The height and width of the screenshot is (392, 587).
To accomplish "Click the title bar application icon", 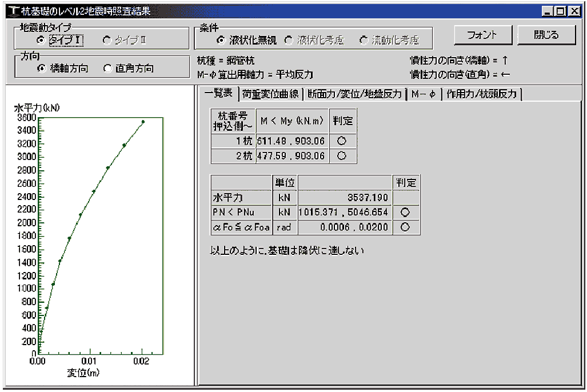I will coord(14,11).
